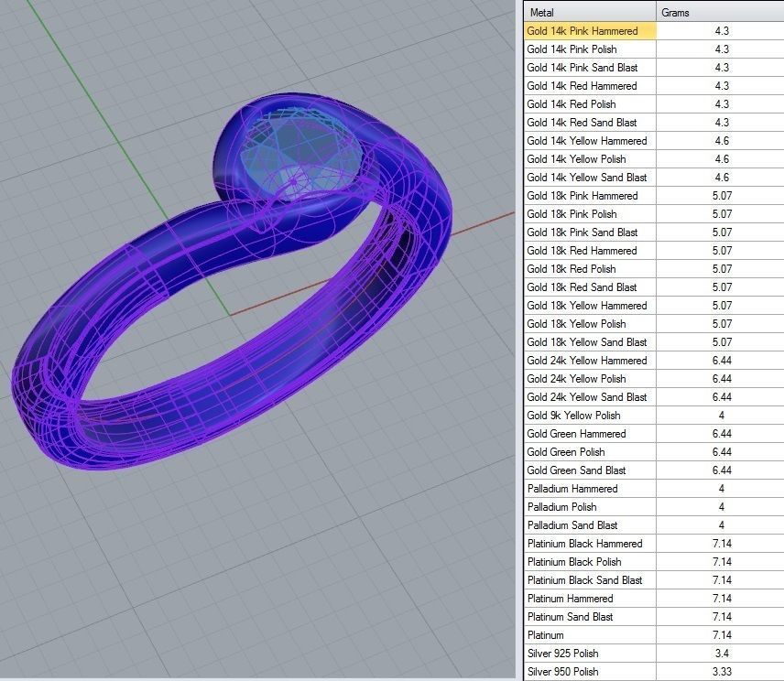Click the 3.4 grams value for Silver 925
The image size is (784, 681).
pyautogui.click(x=722, y=654)
